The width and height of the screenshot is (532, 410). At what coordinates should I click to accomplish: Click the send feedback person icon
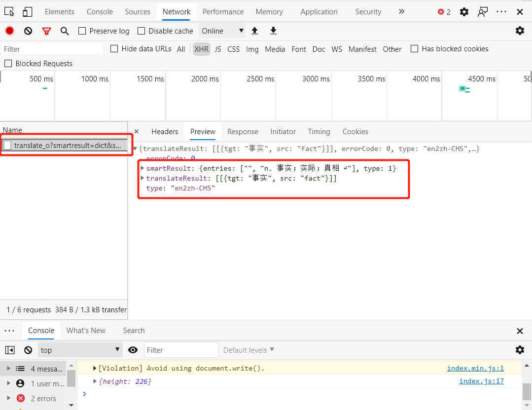[483, 12]
